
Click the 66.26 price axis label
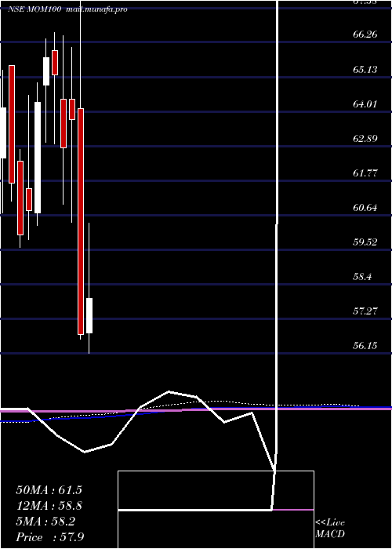[x=365, y=35]
